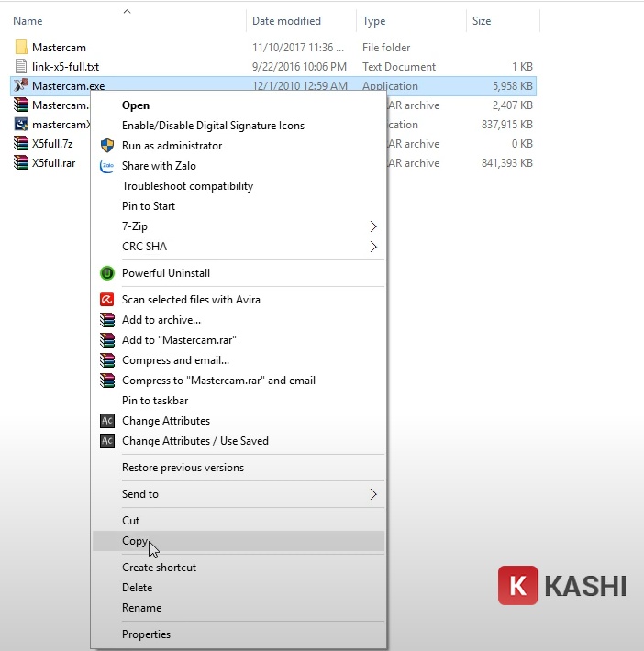
Task: Choose Compress and email...
Action: click(175, 360)
